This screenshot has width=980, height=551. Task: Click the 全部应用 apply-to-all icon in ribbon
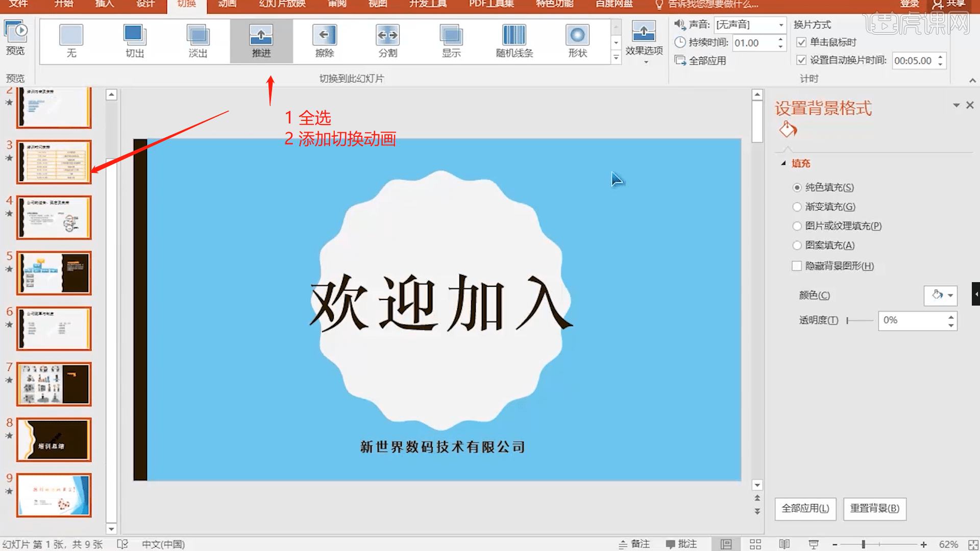680,61
